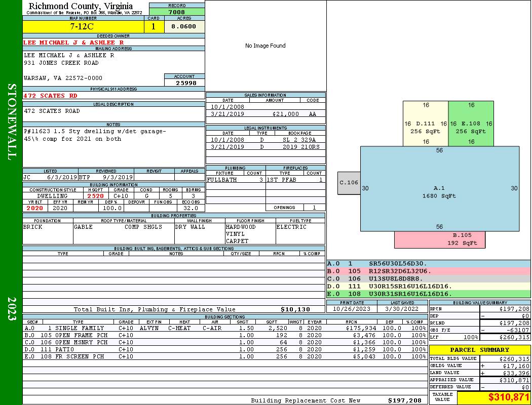The width and height of the screenshot is (532, 405).
Task: Select the deeded owner LEE MICHAEL J & ASHLEE R
Action: tap(73, 43)
